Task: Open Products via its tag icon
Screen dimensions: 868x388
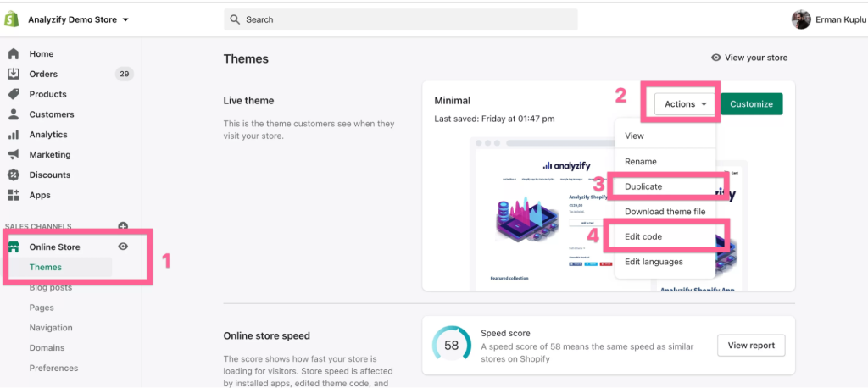Action: (14, 94)
